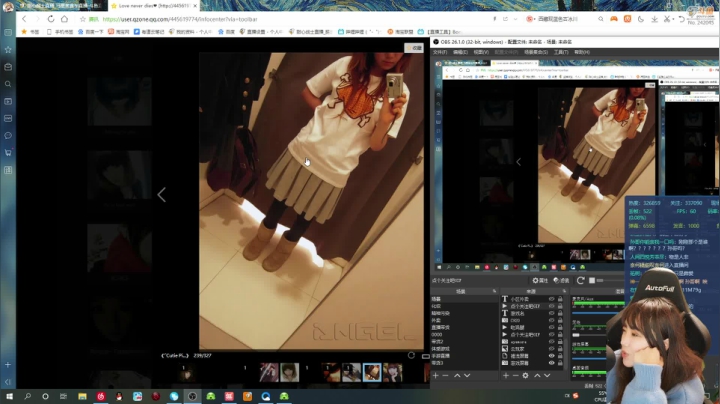This screenshot has width=720, height=404.
Task: Select the last girl thumbnail in the strip
Action: [x=393, y=372]
